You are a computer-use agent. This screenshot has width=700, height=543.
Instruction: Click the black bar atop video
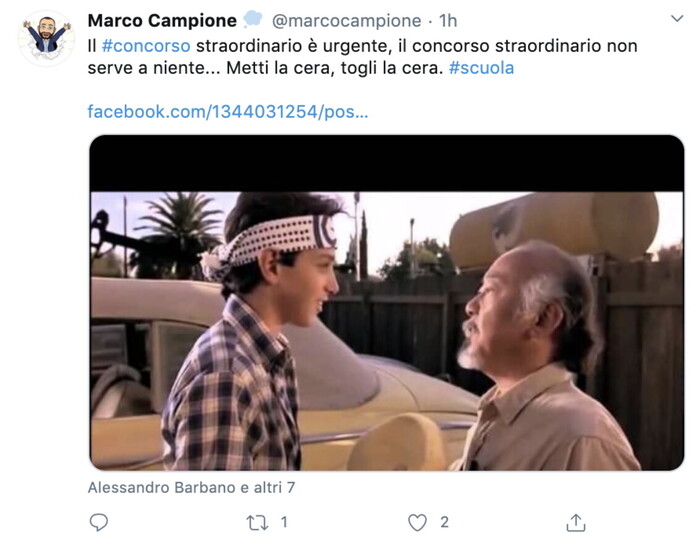point(387,163)
